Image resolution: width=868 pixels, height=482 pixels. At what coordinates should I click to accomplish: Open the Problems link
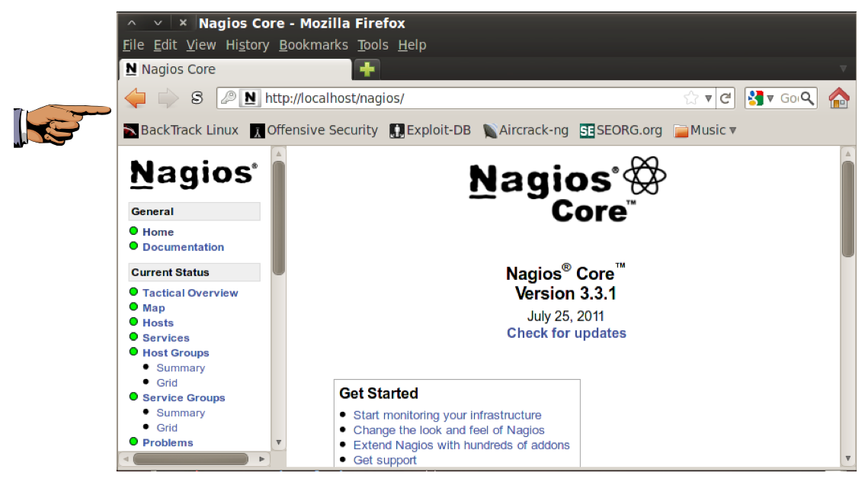168,442
